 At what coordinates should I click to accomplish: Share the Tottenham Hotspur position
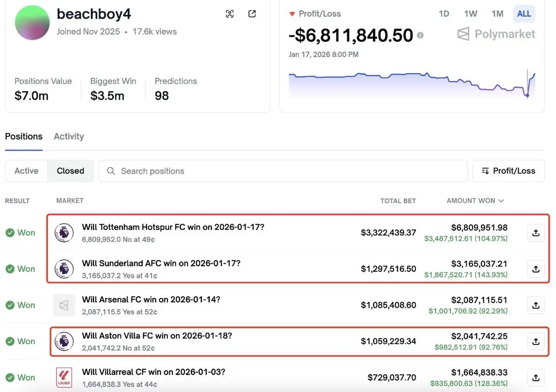536,233
